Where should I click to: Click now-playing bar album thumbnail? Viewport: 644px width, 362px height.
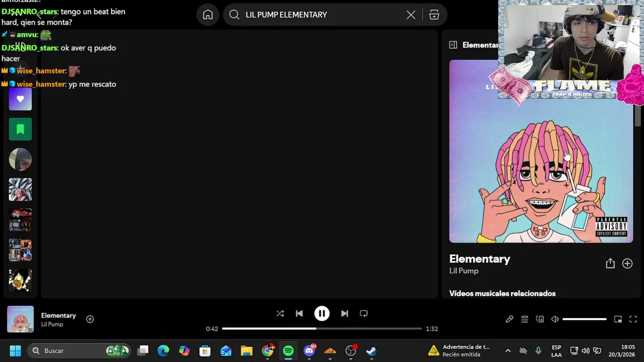[x=20, y=319]
